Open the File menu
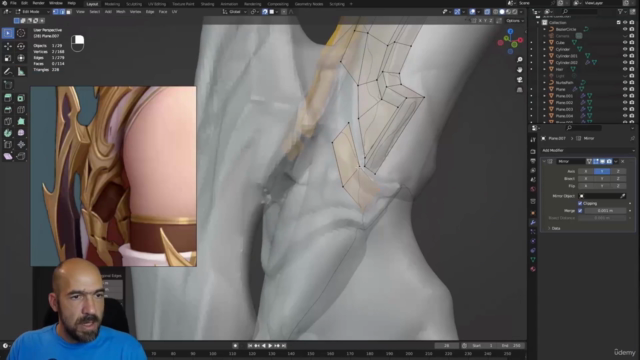The height and width of the screenshot is (360, 640). coord(13,3)
